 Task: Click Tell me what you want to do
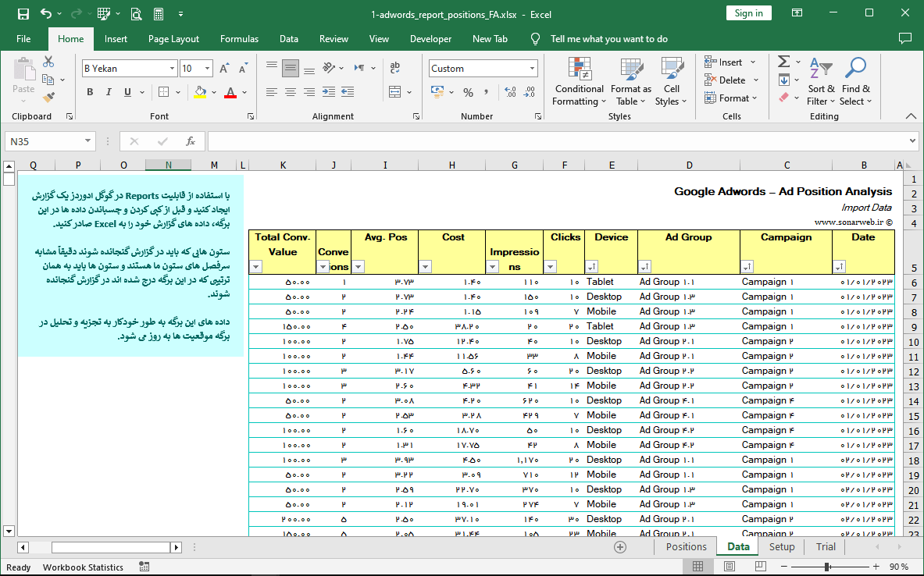tap(608, 39)
